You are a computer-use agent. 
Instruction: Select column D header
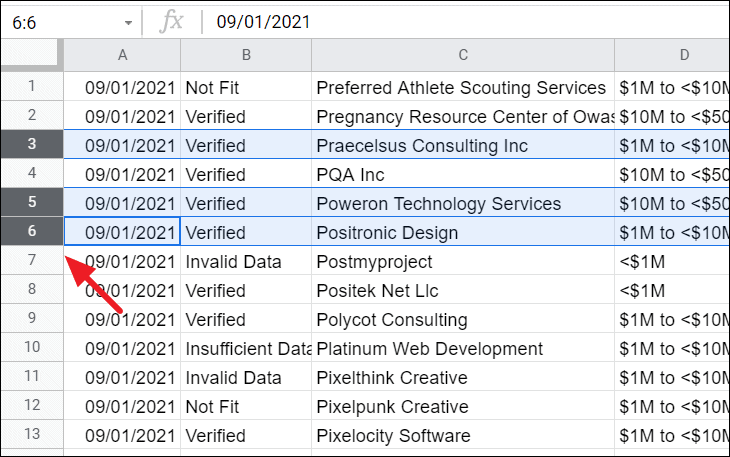click(672, 55)
